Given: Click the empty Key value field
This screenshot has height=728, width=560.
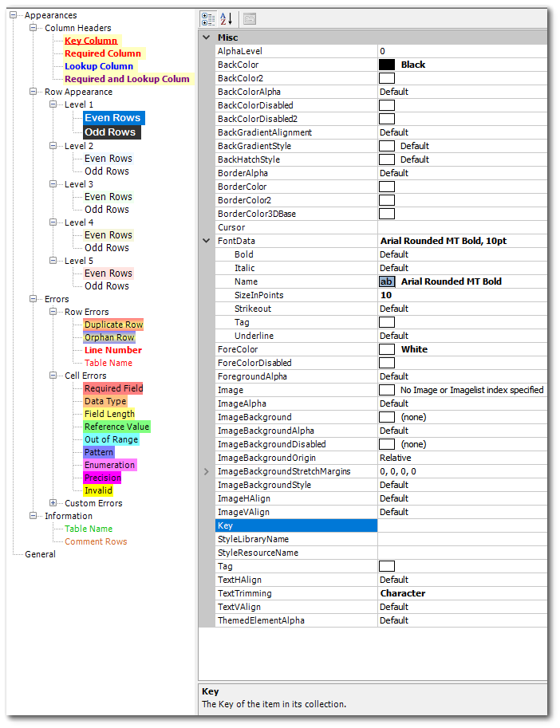Looking at the screenshot, I should click(x=462, y=525).
